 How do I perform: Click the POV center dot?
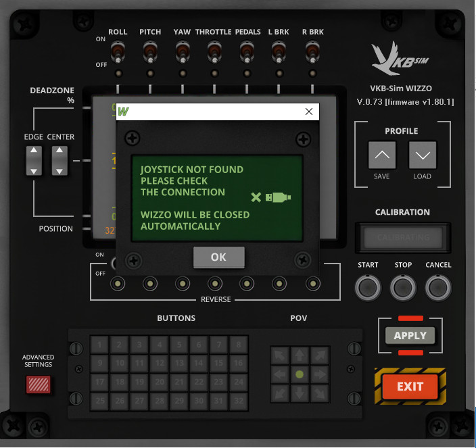click(x=300, y=374)
